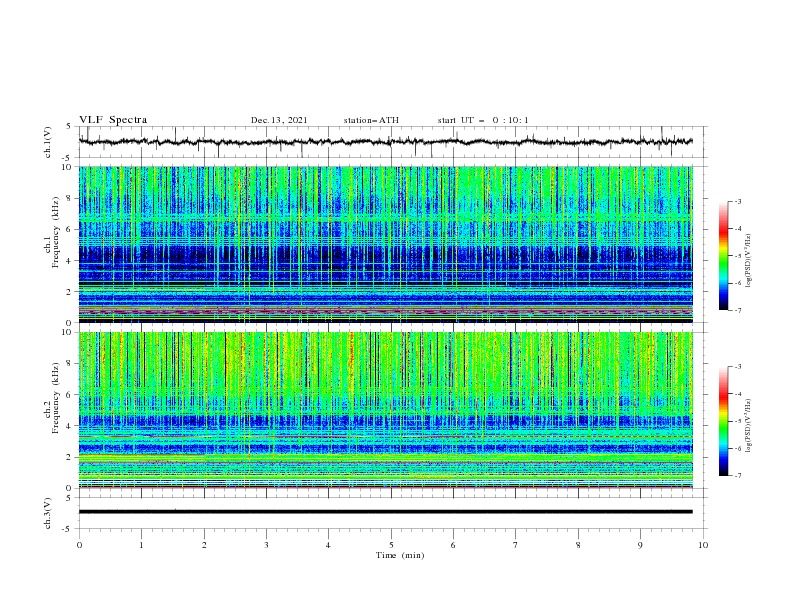Click inside the ch.2 frequency spectrogram

tap(385, 410)
